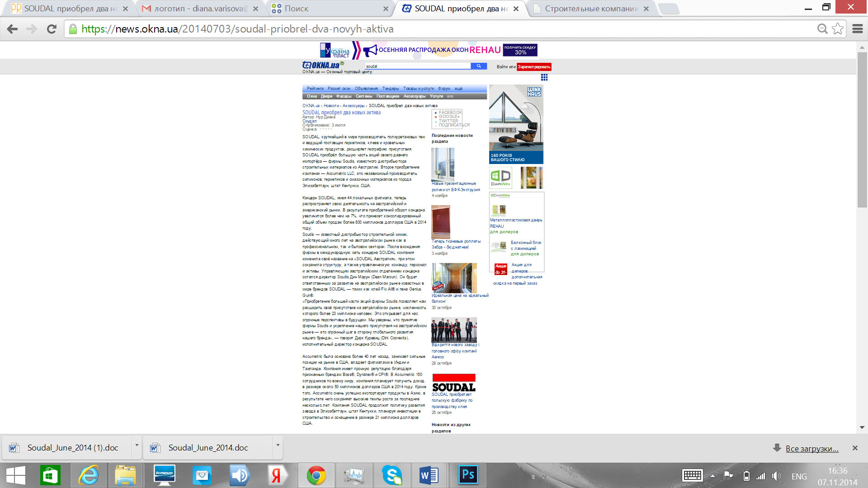The height and width of the screenshot is (488, 868).
Task: Bookmark this page with the star
Action: (x=838, y=29)
